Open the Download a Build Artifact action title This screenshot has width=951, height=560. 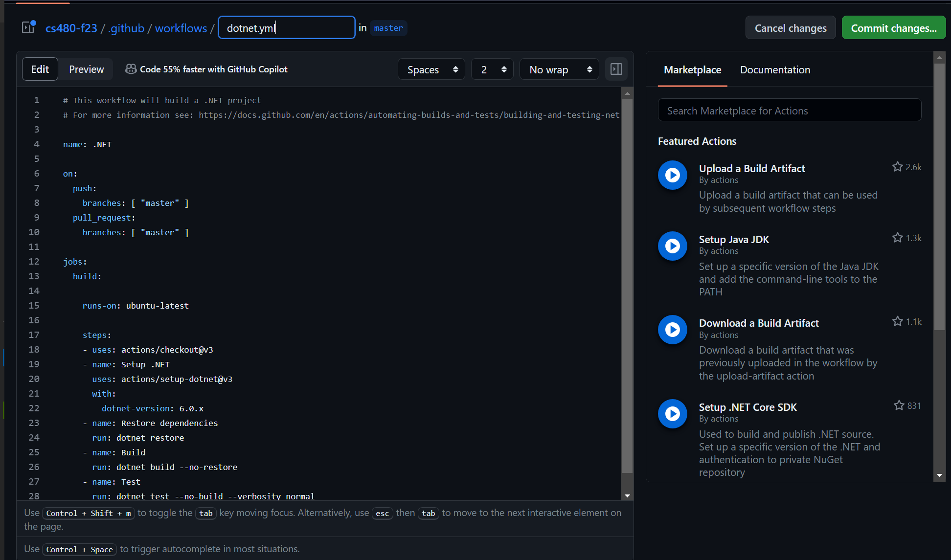click(x=759, y=323)
